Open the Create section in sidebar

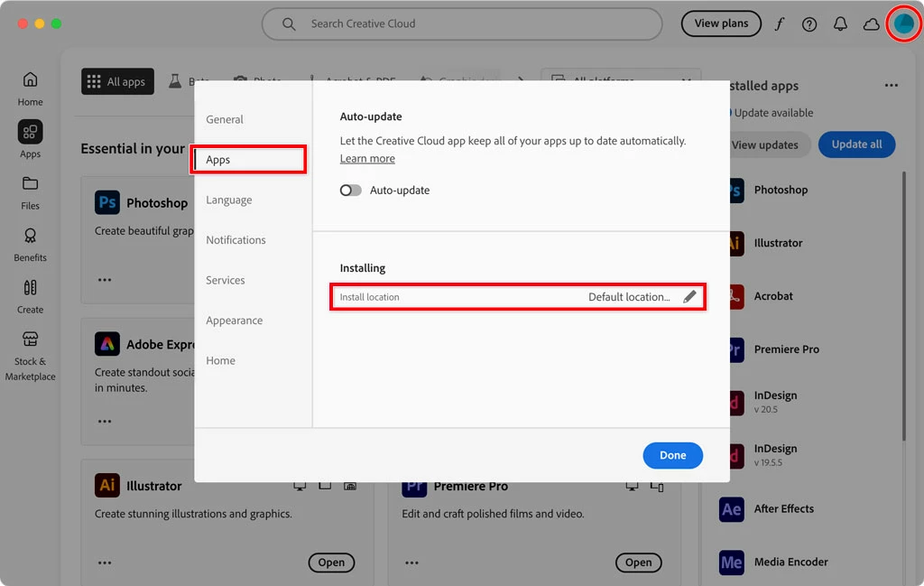pyautogui.click(x=30, y=296)
